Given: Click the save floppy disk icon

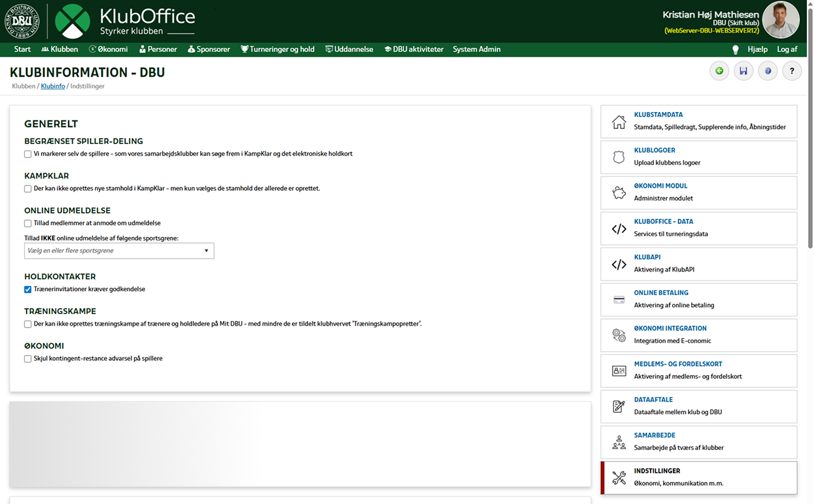Looking at the screenshot, I should 744,71.
